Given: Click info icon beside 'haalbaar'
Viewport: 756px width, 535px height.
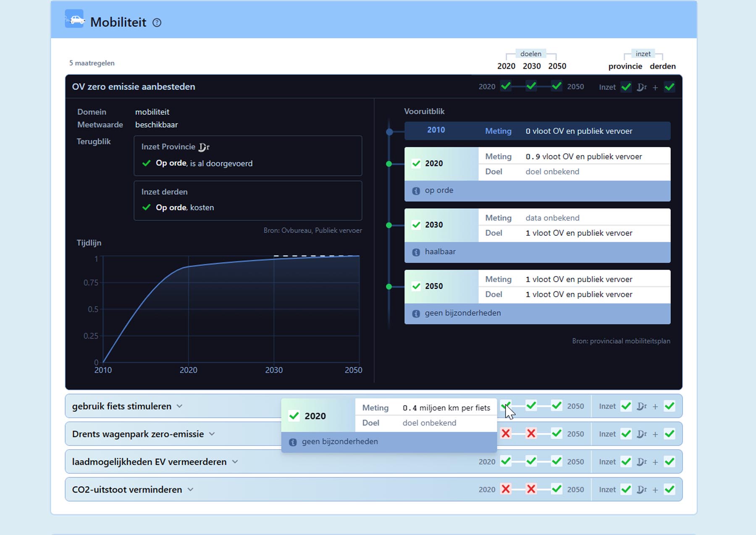Looking at the screenshot, I should pyautogui.click(x=416, y=252).
